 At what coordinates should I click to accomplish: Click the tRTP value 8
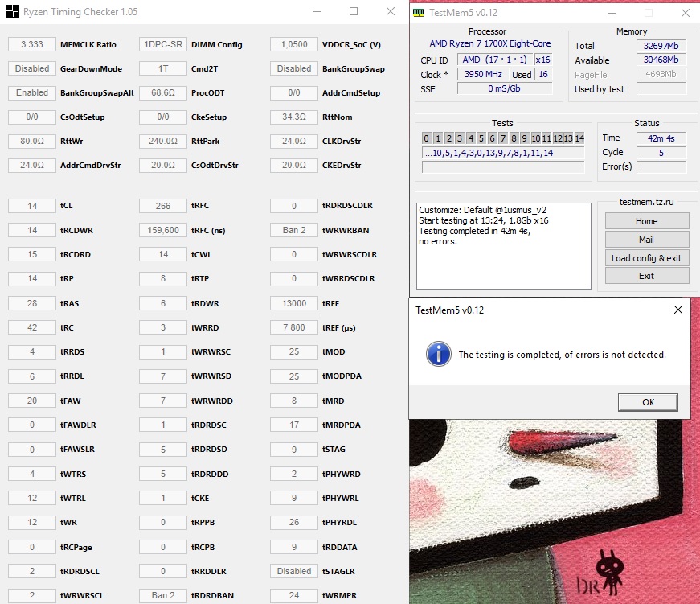[x=163, y=278]
